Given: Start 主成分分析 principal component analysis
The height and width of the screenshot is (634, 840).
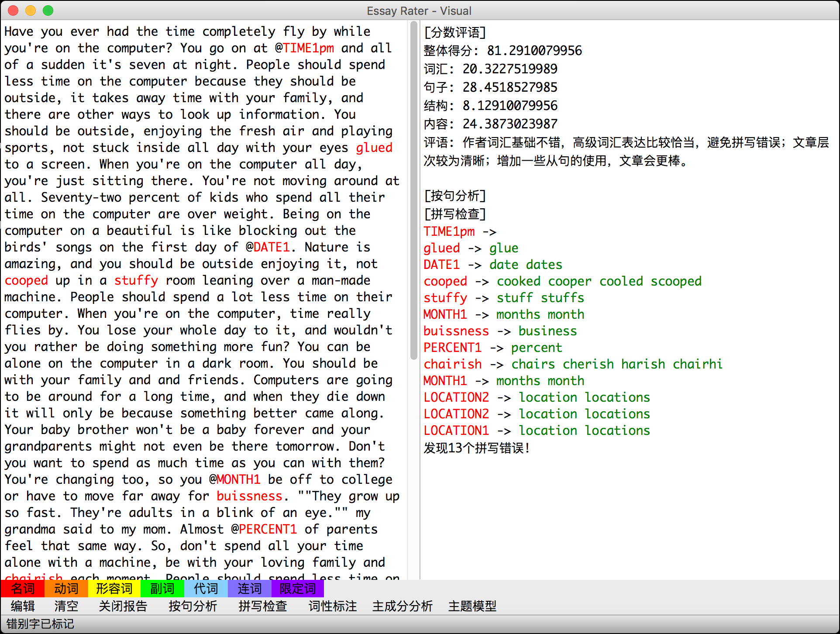Looking at the screenshot, I should [x=402, y=606].
